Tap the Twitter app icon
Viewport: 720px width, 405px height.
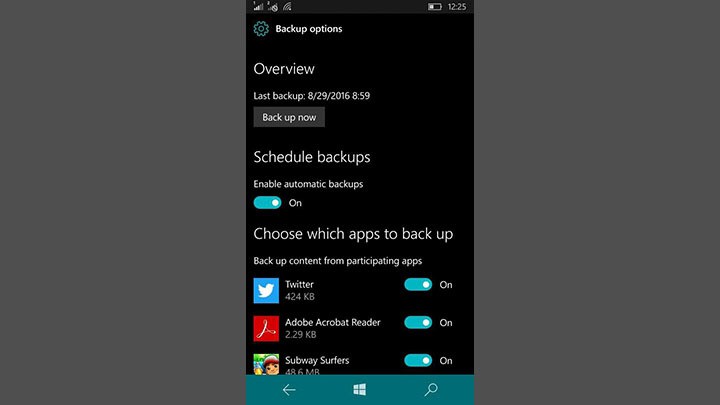tap(266, 291)
